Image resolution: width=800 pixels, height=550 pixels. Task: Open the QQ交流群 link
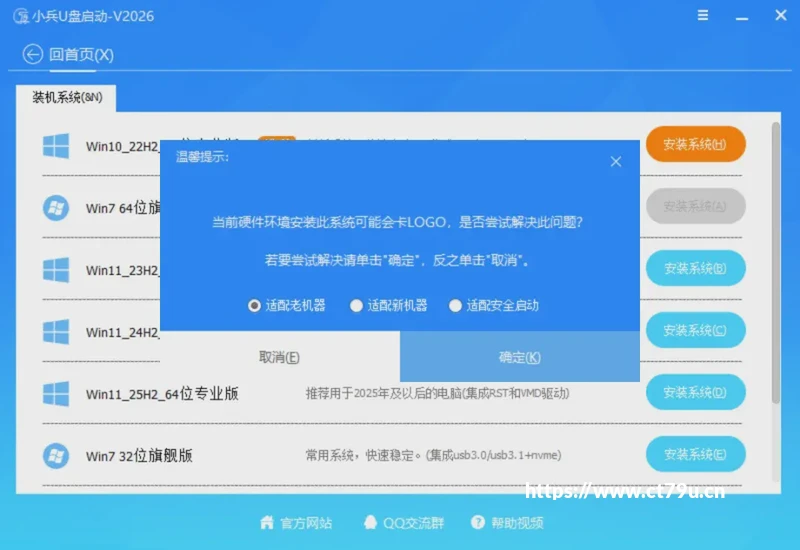[413, 523]
